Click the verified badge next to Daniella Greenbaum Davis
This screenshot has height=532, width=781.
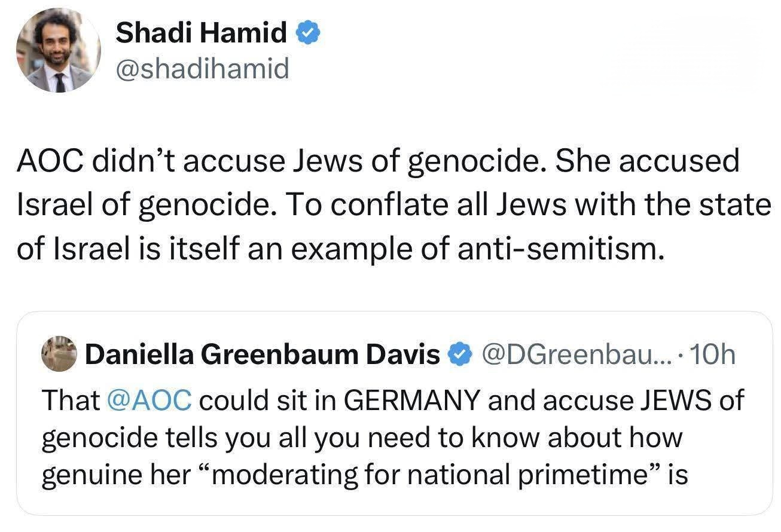[x=458, y=356]
